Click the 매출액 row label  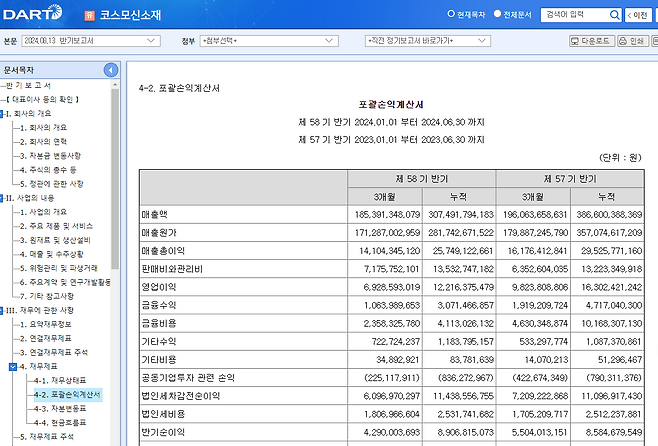coord(154,215)
